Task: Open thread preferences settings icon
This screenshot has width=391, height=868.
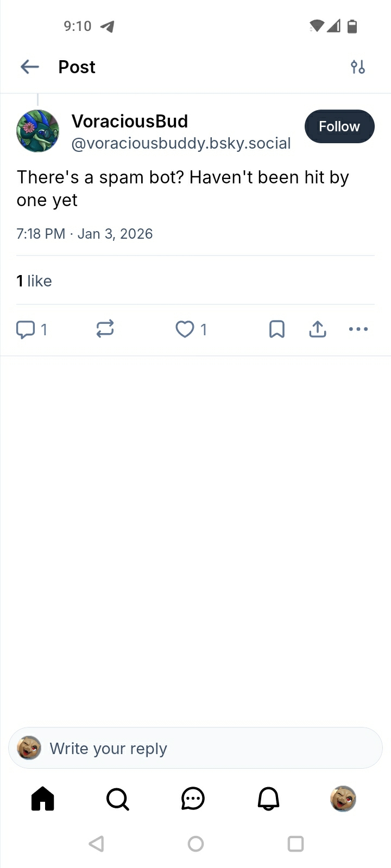Action: [358, 67]
